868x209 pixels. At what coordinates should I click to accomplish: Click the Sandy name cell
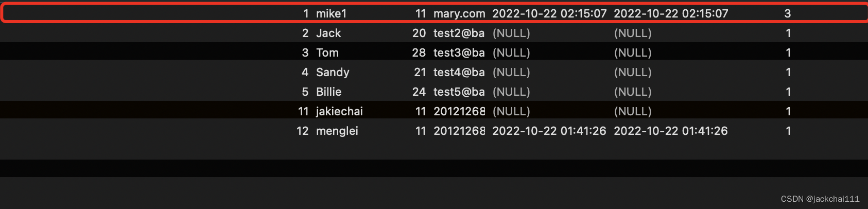(x=333, y=72)
